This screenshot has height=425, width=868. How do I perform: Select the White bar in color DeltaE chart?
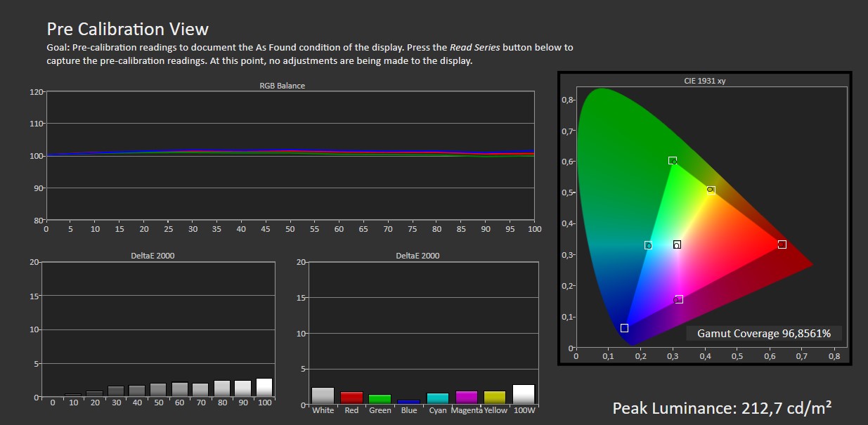click(x=323, y=396)
